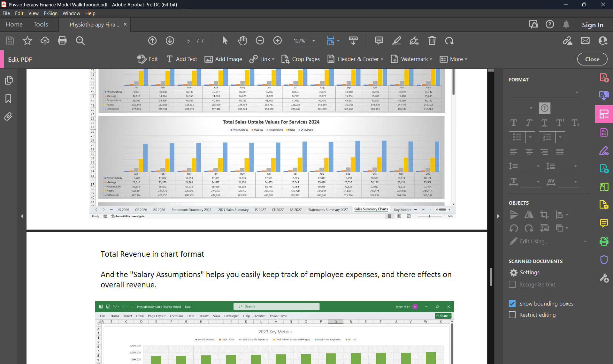Open numbered list style dropdown arrow

pos(560,137)
